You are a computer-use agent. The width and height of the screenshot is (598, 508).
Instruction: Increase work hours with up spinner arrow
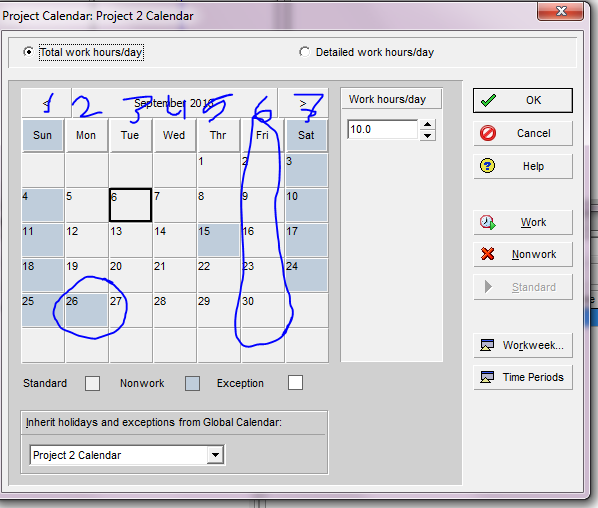pos(428,124)
